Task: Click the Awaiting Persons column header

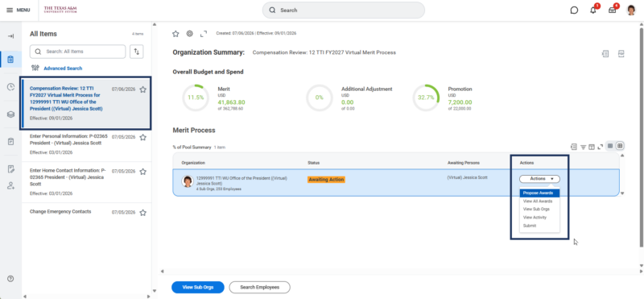Action: click(x=464, y=163)
